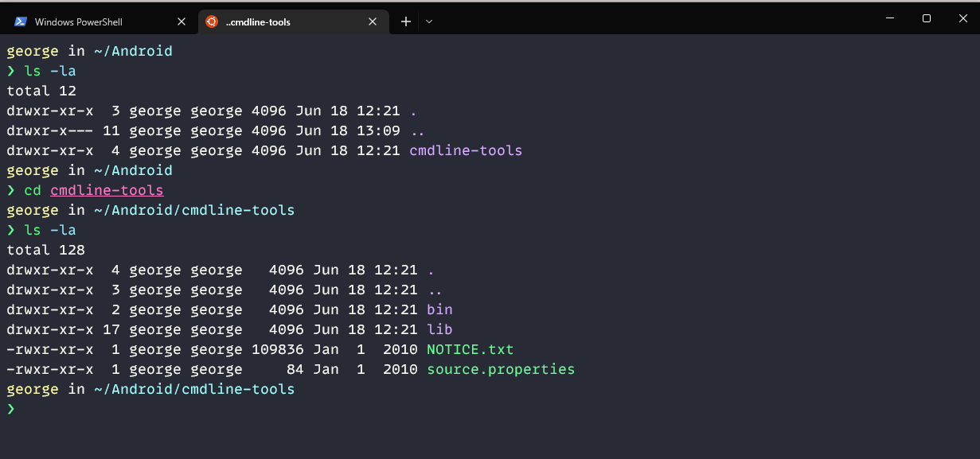Open a new tab with the plus button
Image resolution: width=980 pixels, height=459 pixels.
406,22
